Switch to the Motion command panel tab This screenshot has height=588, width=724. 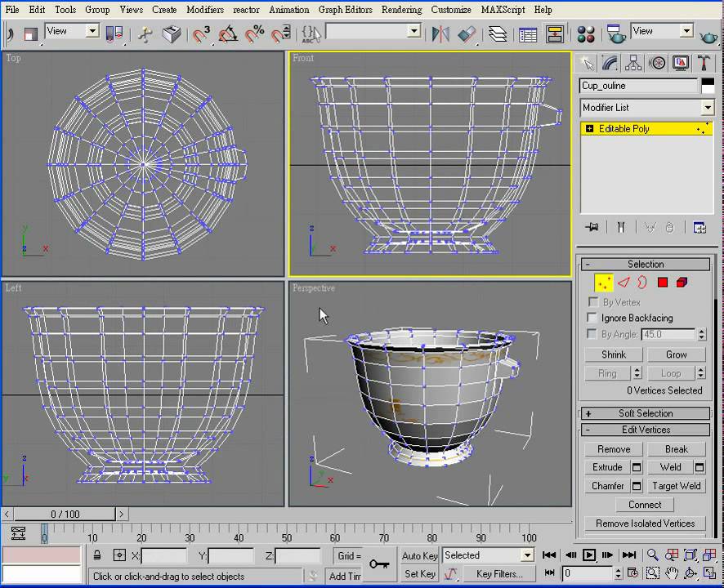pos(657,63)
